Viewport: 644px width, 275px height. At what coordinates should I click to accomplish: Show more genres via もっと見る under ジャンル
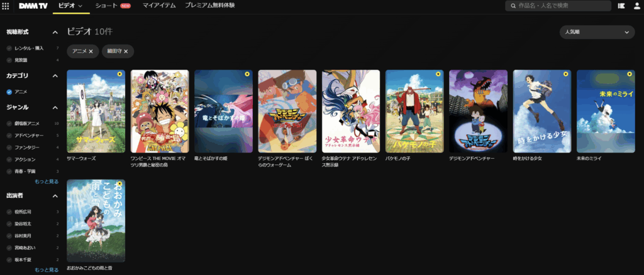[x=47, y=181]
